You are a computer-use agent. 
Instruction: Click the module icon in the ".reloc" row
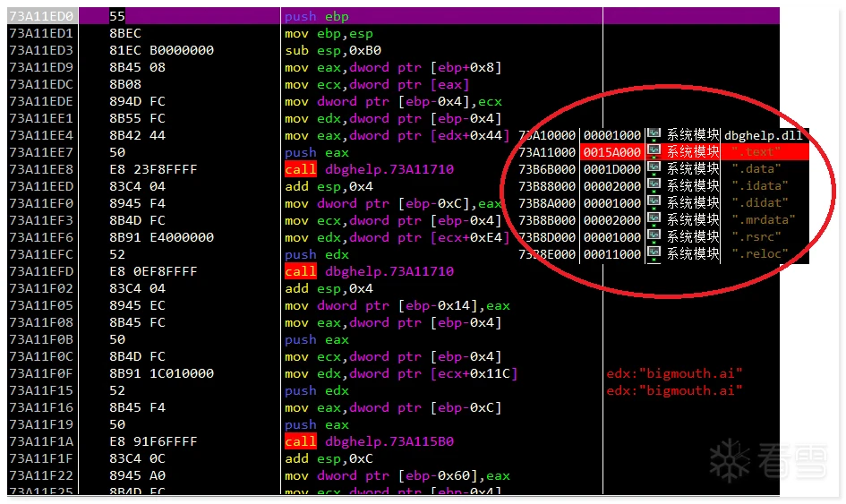point(654,253)
